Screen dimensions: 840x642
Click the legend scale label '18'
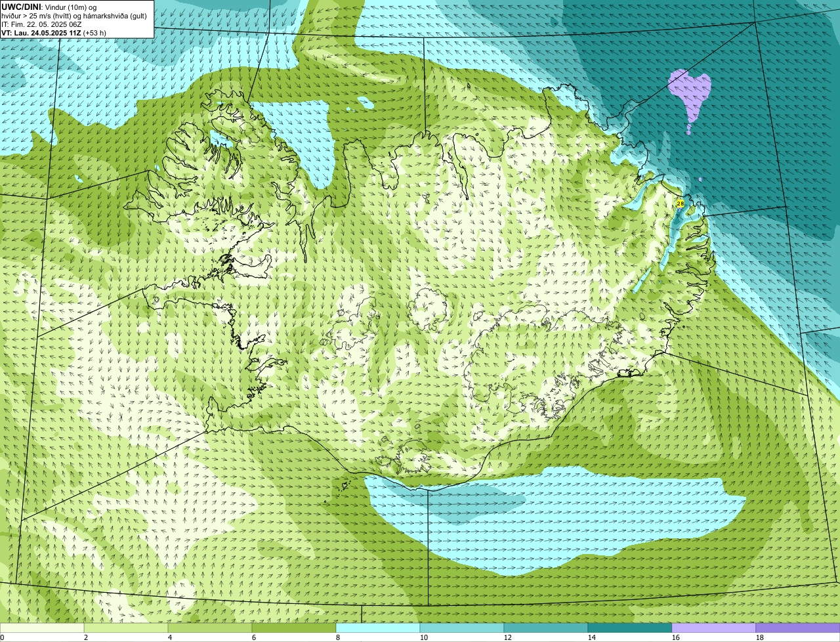[760, 637]
